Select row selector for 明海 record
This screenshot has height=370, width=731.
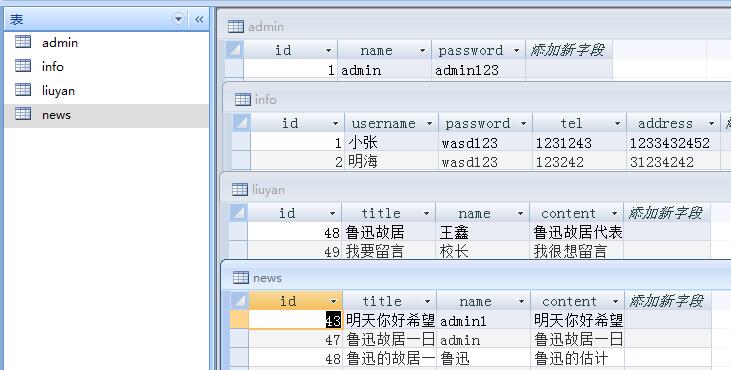[241, 161]
